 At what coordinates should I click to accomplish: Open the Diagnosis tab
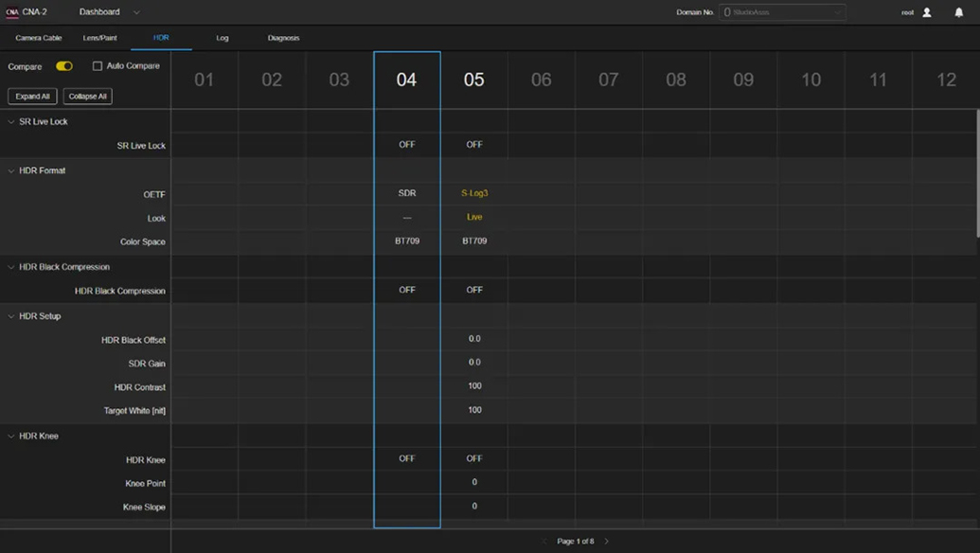(284, 38)
